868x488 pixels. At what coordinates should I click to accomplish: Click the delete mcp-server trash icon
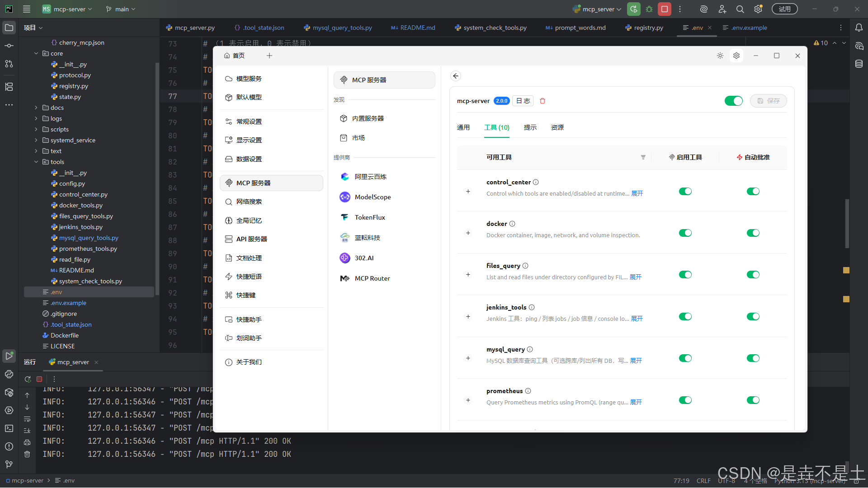[542, 101]
